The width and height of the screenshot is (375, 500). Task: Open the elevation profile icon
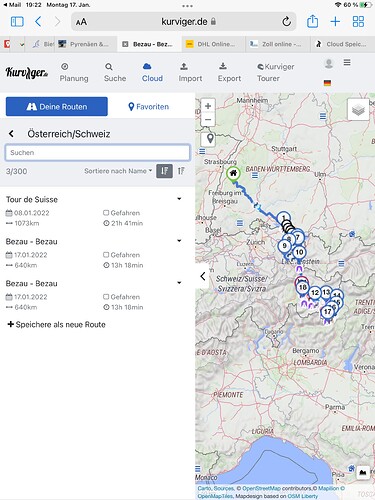coord(363,472)
